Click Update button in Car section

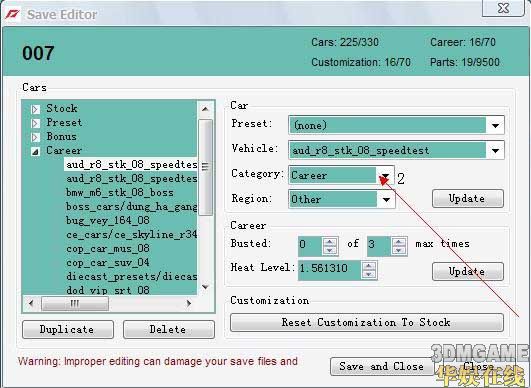468,198
